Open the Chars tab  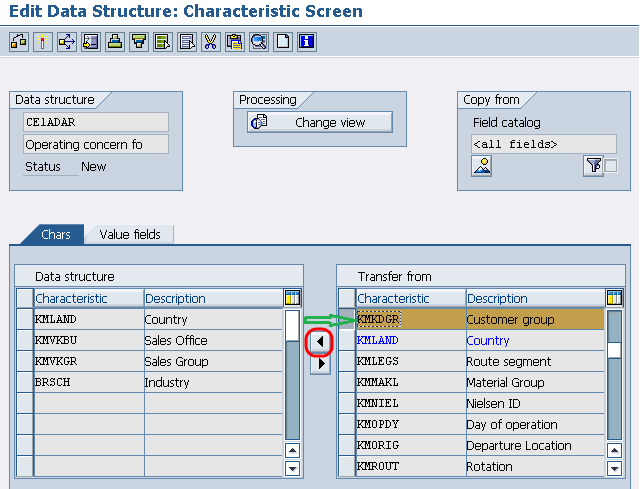click(x=55, y=234)
